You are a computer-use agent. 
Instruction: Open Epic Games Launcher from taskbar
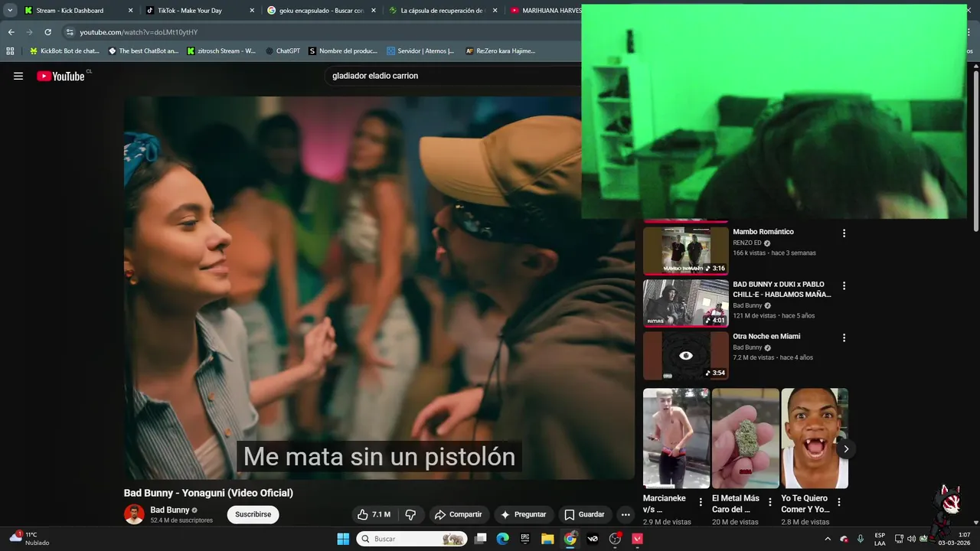[525, 539]
